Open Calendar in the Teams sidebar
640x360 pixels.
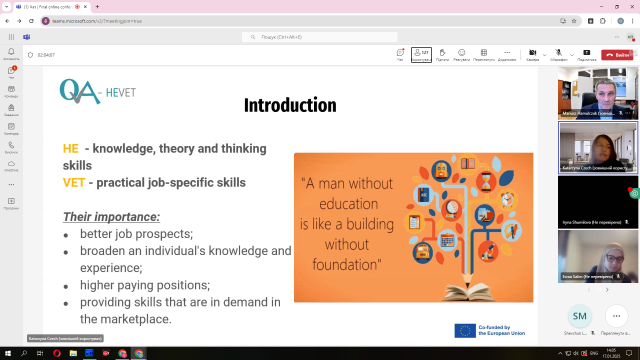coord(11,129)
